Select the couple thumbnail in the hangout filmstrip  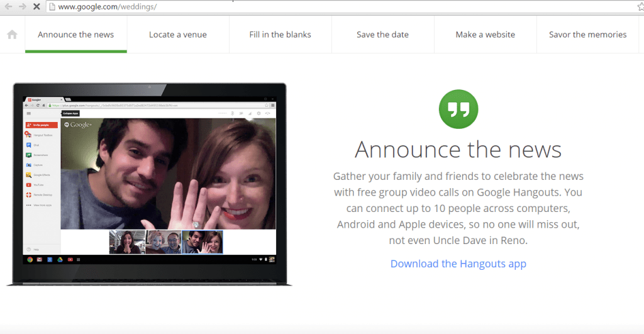[202, 242]
